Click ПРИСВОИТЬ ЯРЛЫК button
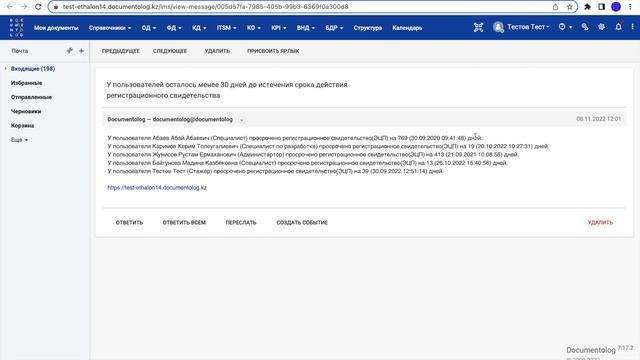The height and width of the screenshot is (360, 640). coord(273,51)
